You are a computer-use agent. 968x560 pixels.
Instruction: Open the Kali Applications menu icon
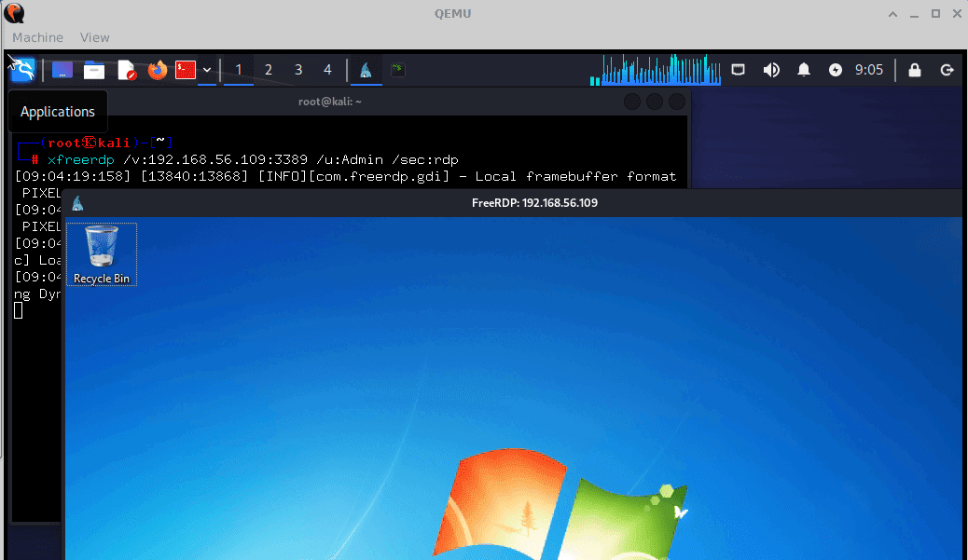(x=21, y=70)
